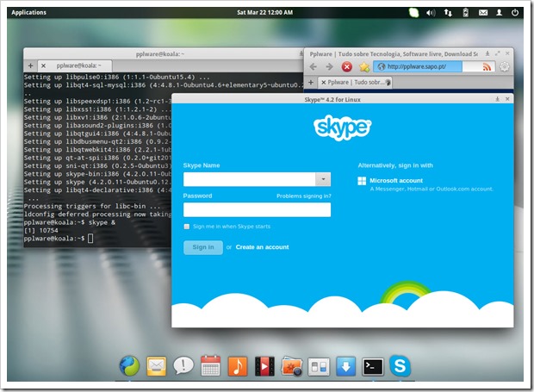
Task: Click the pplware@koala terminal title
Action: click(x=160, y=53)
